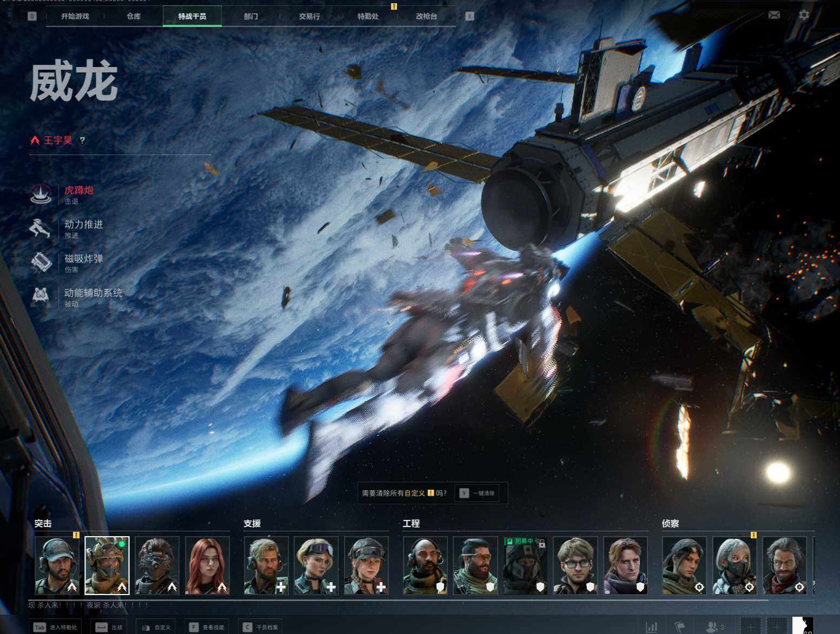Viewport: 840px width, 634px height.
Task: Open the 改枪台 tab
Action: click(426, 16)
